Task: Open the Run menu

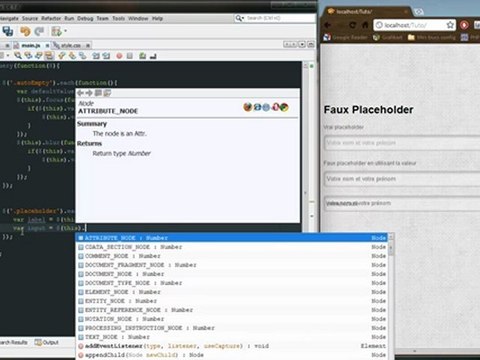Action: click(69, 18)
